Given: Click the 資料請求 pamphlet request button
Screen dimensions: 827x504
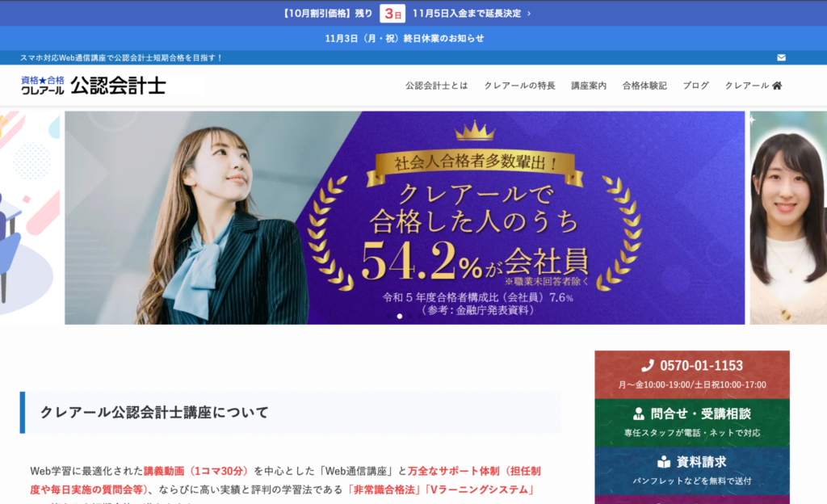Looking at the screenshot, I should coord(692,471).
